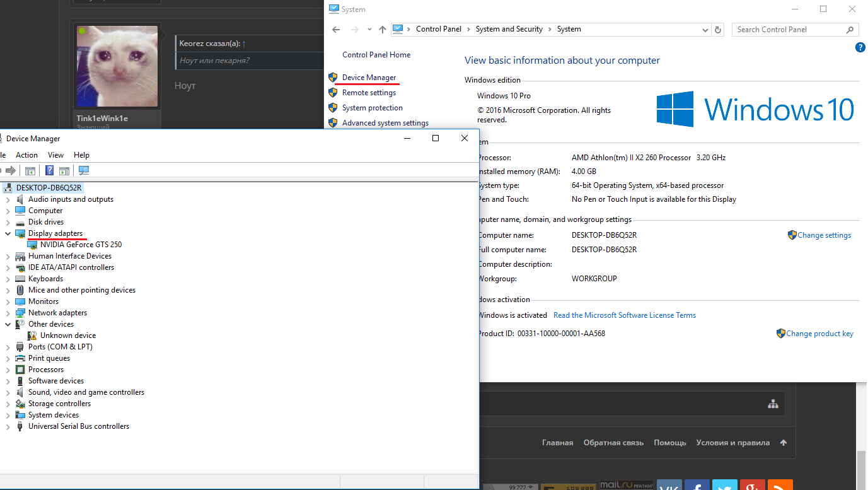Click the Control Panel breadcrumb

pyautogui.click(x=439, y=29)
